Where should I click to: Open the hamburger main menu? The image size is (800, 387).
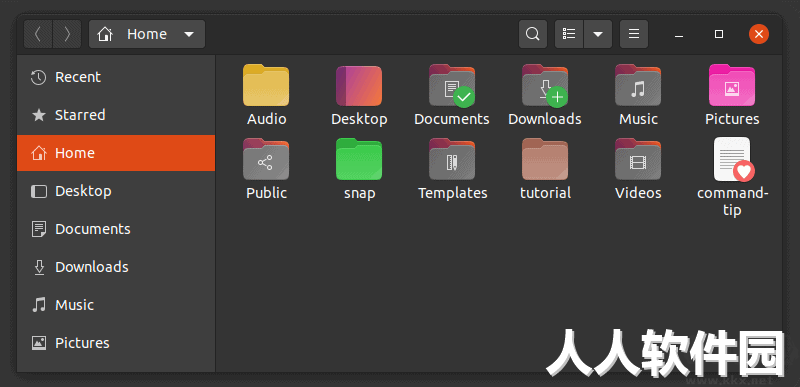point(634,34)
